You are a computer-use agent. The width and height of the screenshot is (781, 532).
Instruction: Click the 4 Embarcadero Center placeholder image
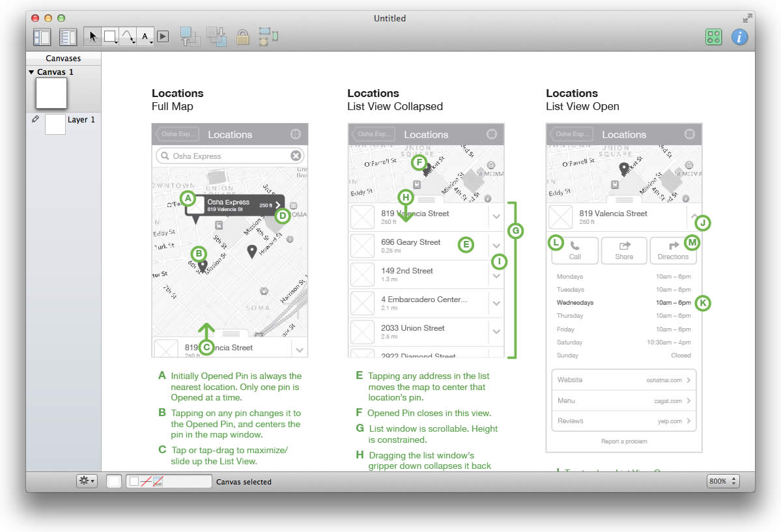[362, 303]
